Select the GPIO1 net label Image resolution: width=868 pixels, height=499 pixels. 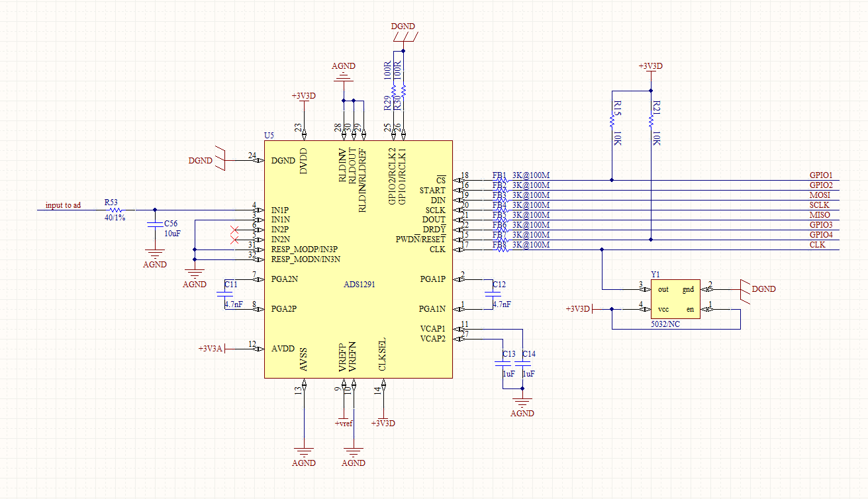click(x=821, y=175)
